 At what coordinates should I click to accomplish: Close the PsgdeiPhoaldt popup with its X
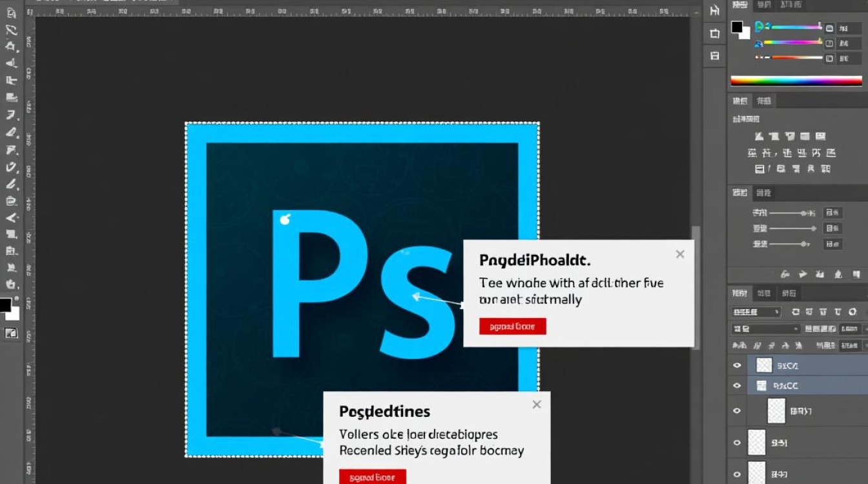[680, 254]
